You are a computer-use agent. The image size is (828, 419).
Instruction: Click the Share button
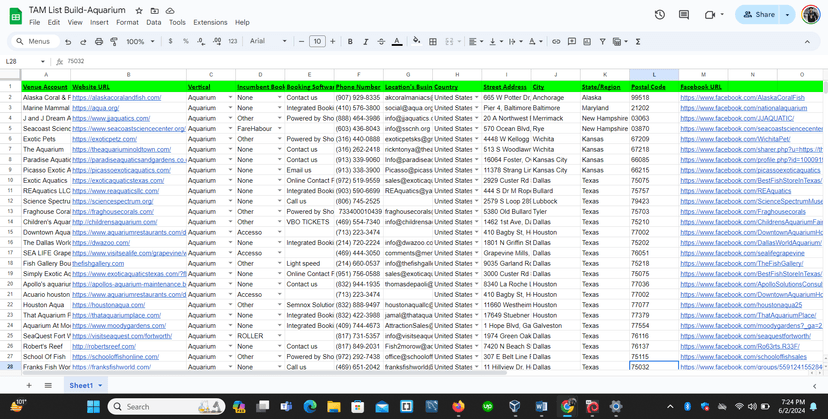(x=759, y=15)
